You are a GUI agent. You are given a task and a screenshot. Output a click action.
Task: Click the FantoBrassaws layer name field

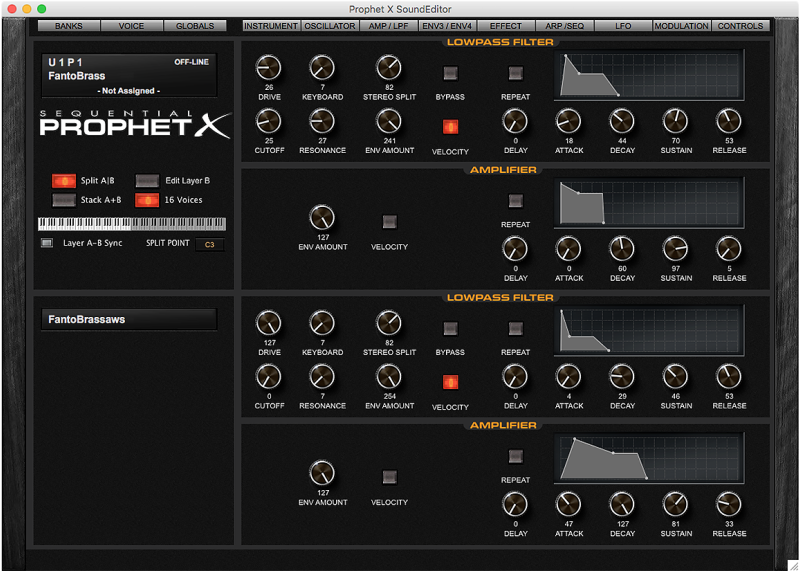127,320
